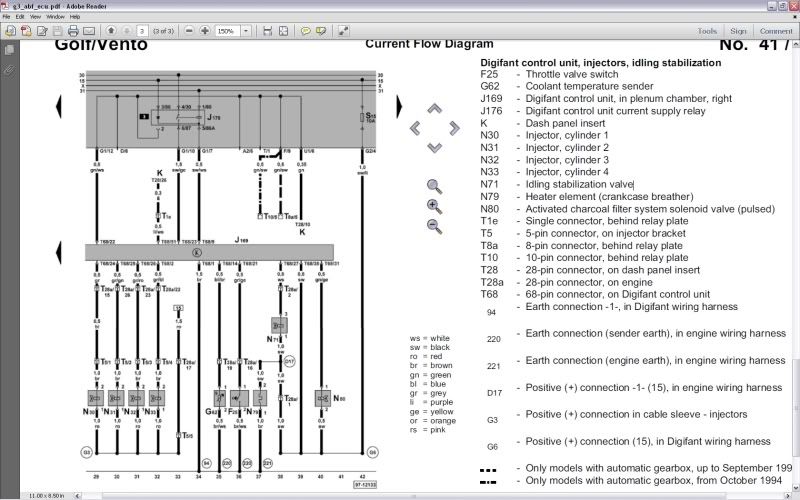800x500 pixels.
Task: Open the File menu
Action: 8,17
